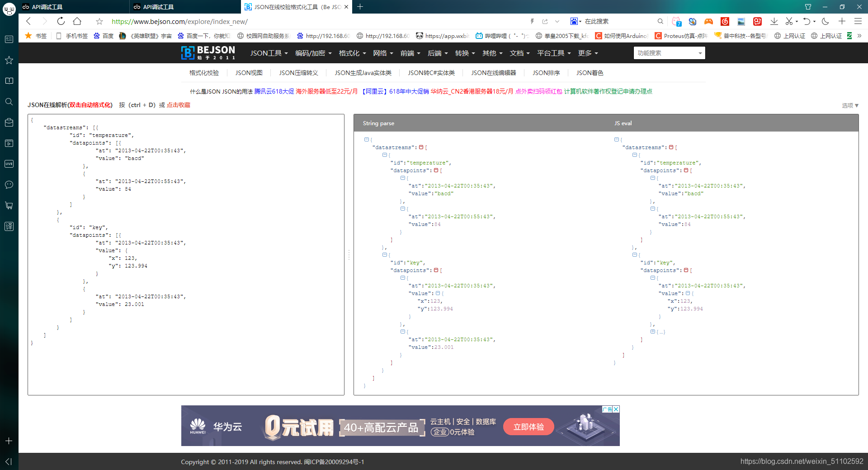This screenshot has width=868, height=470.
Task: Open the picture extension icon in toolbar
Action: [x=741, y=21]
